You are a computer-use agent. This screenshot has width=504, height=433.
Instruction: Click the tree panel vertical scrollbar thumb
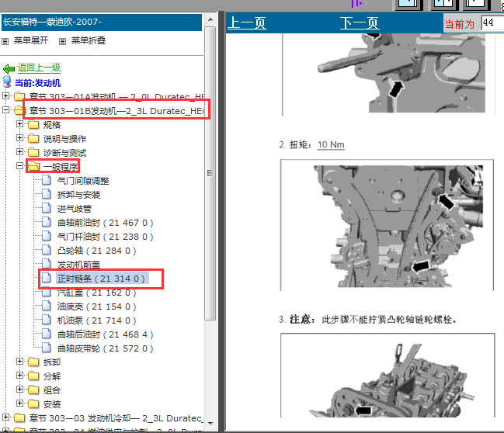click(x=210, y=174)
